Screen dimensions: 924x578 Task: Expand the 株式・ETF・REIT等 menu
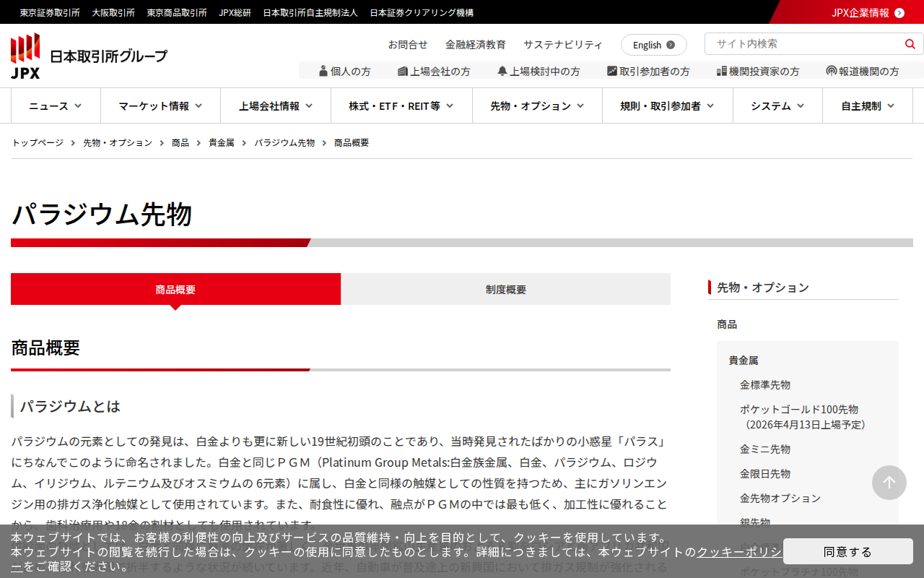(401, 105)
